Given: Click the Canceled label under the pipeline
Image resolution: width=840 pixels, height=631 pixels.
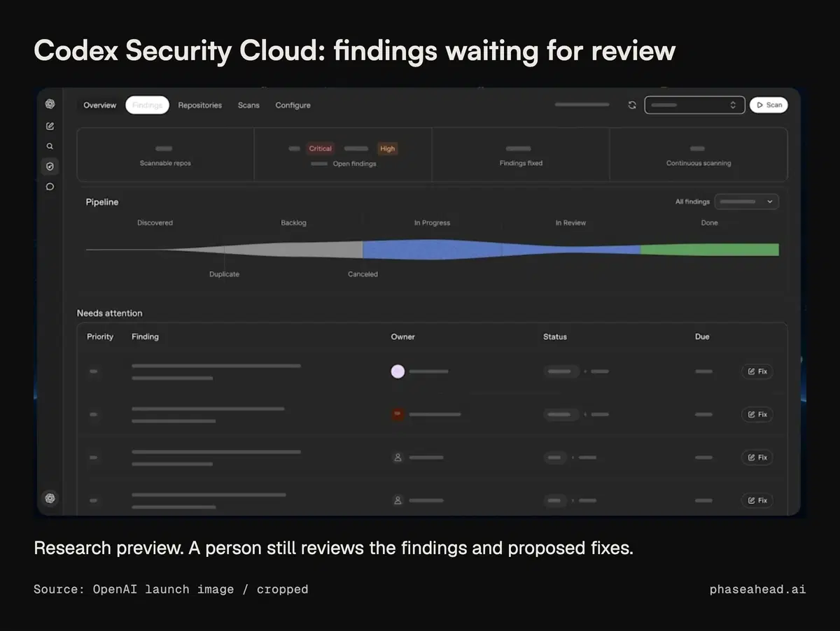Looking at the screenshot, I should tap(363, 274).
